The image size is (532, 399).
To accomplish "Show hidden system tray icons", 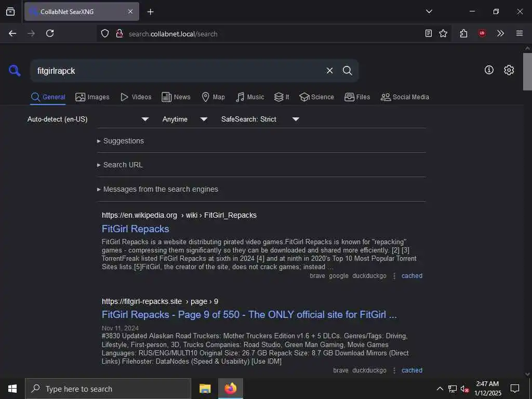I will click(440, 389).
